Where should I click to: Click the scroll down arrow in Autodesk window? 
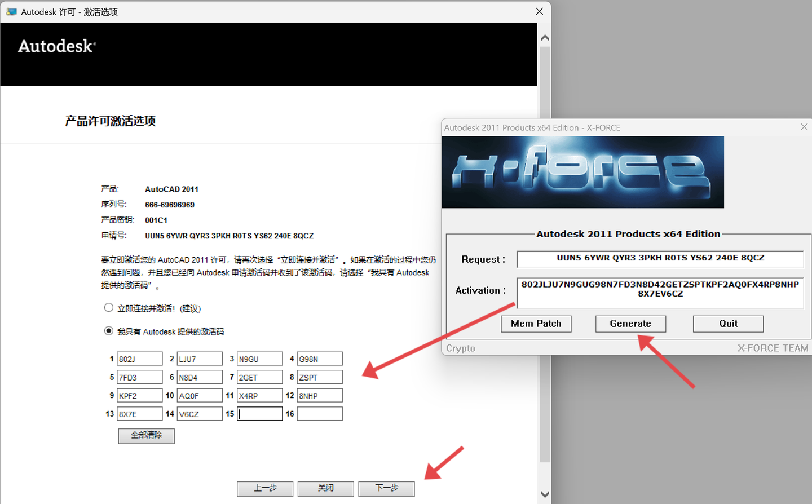[x=545, y=494]
